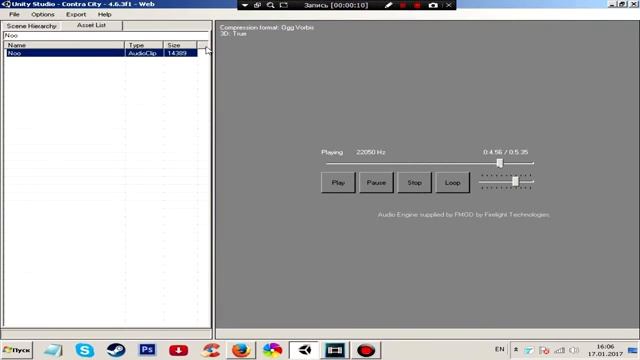Open the Start menu (Пуск)
The height and width of the screenshot is (360, 640).
pyautogui.click(x=17, y=350)
